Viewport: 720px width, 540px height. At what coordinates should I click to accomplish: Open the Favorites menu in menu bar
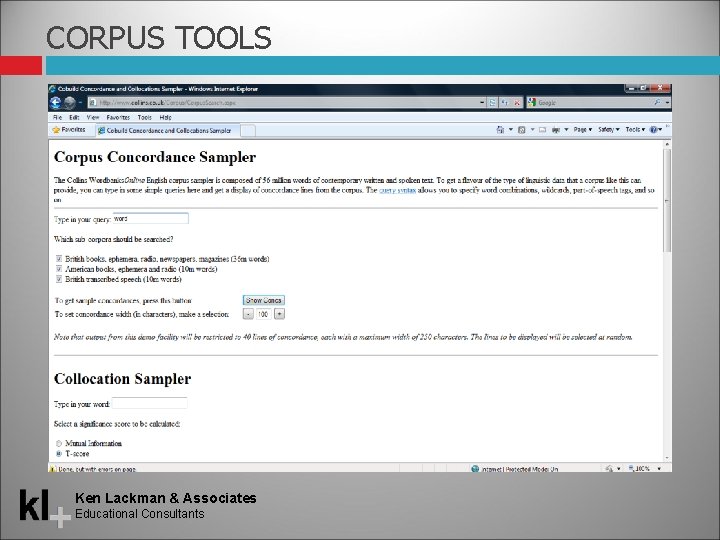point(118,118)
